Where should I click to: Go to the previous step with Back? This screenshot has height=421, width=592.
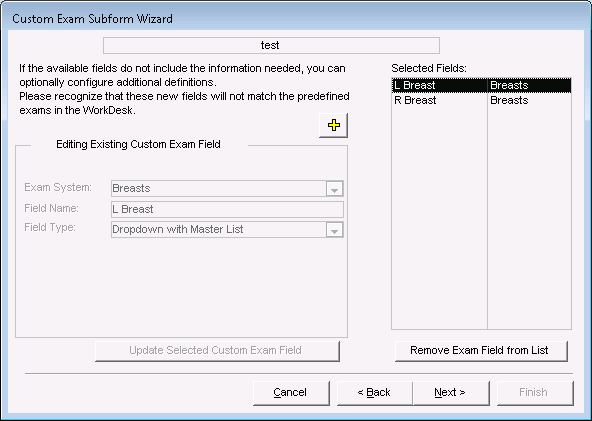click(x=375, y=393)
